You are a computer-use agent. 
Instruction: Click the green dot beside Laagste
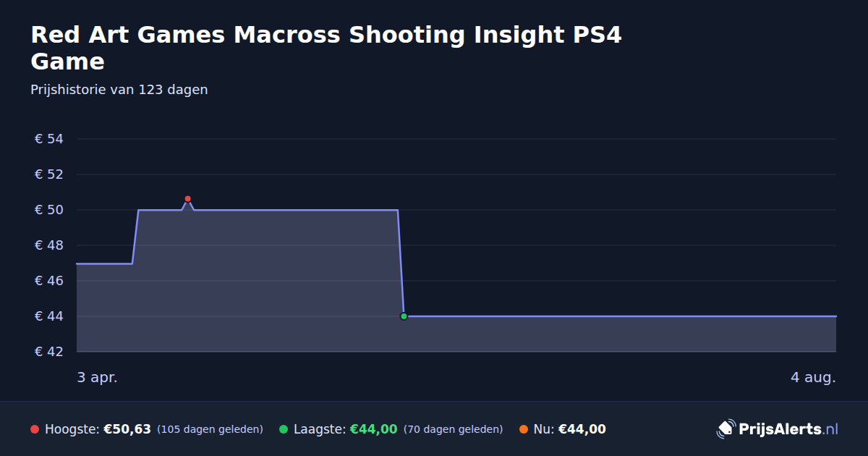click(284, 429)
